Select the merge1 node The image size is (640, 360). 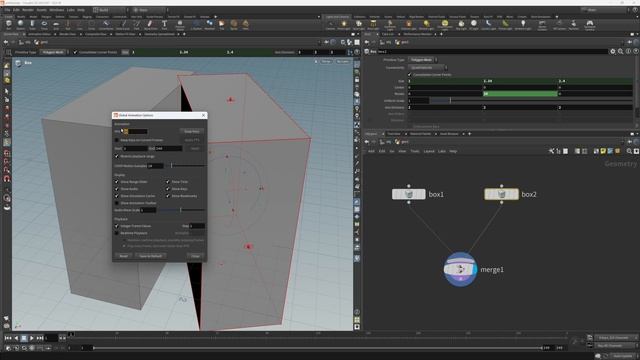460,269
